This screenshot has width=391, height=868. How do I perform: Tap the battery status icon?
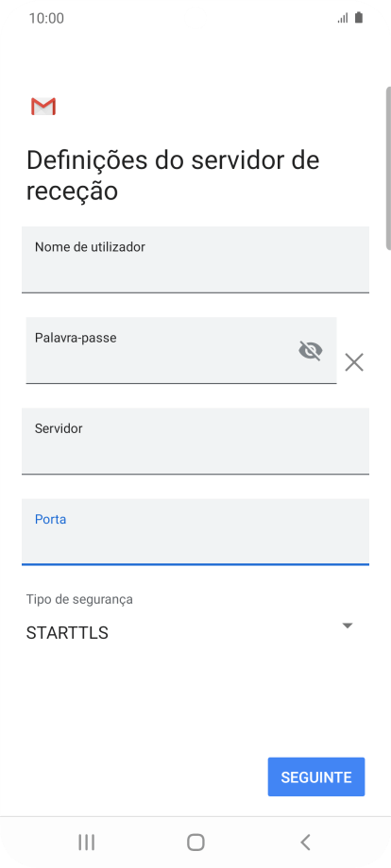[359, 18]
